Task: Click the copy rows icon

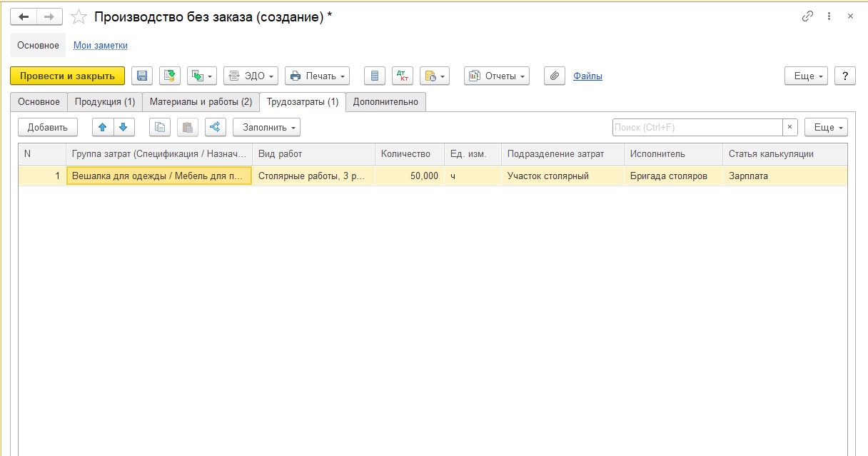Action: click(160, 127)
